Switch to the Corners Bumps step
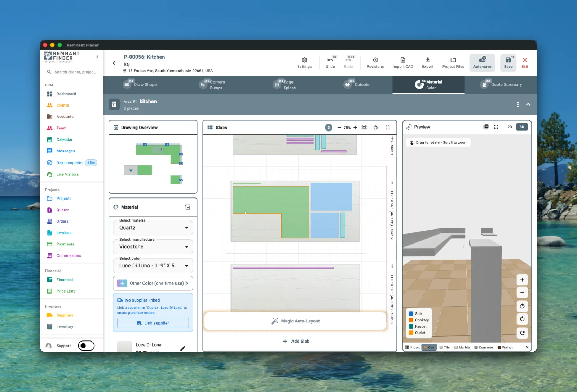The width and height of the screenshot is (577, 392). tap(212, 85)
